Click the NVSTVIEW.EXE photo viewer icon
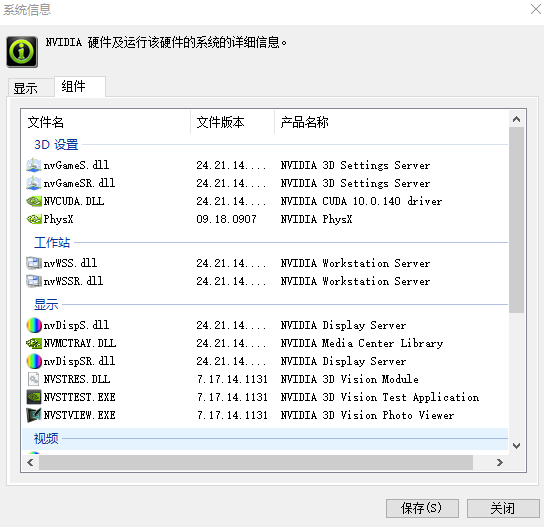 [x=34, y=415]
